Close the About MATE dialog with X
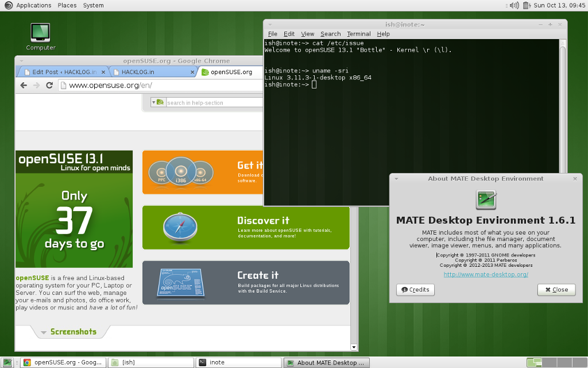588x368 pixels. 575,179
